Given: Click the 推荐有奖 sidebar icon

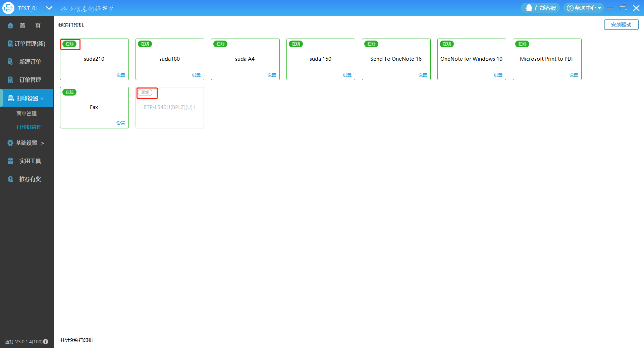Looking at the screenshot, I should click(x=10, y=179).
